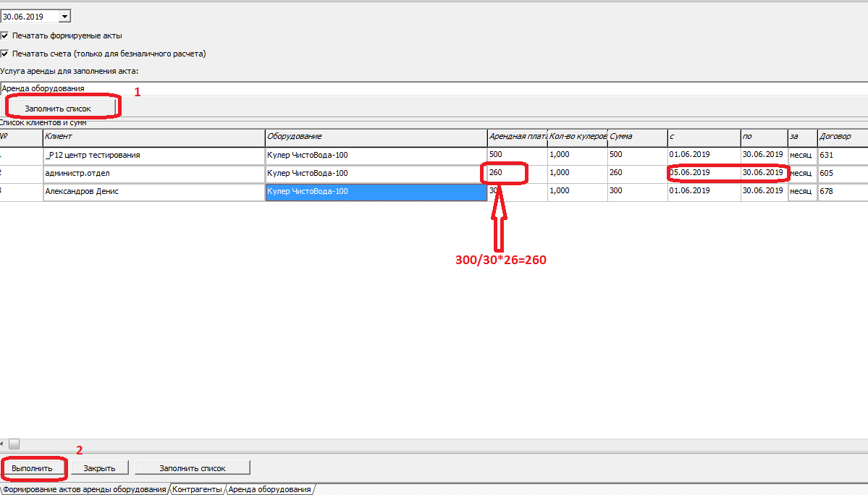Select the 'Формирование актов аренды оборудования' tab
This screenshot has height=495, width=868.
tap(85, 489)
